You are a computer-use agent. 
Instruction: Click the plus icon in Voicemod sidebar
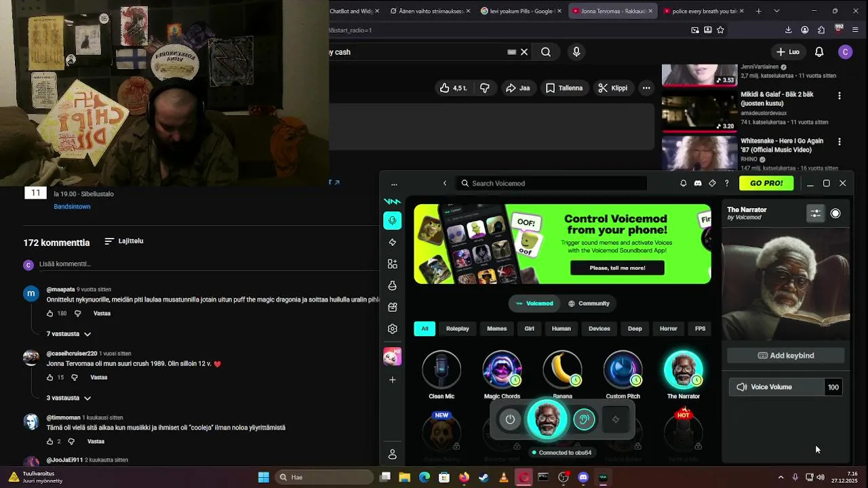(392, 380)
